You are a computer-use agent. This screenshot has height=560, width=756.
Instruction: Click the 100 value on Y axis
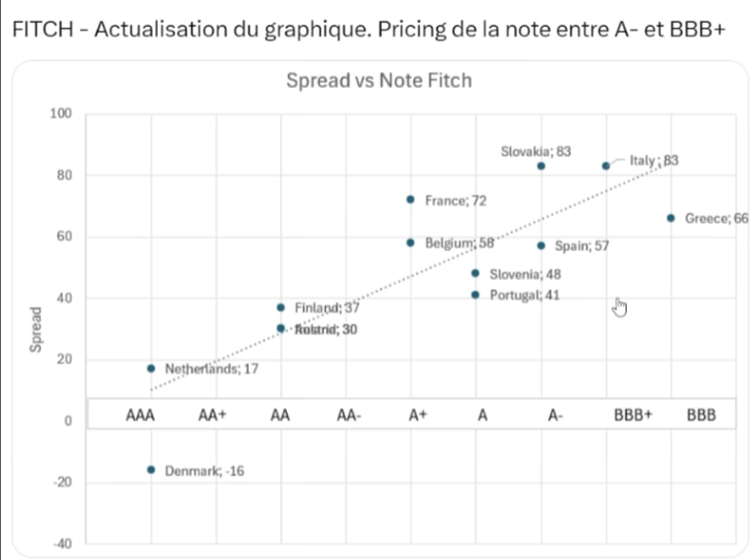tap(63, 114)
